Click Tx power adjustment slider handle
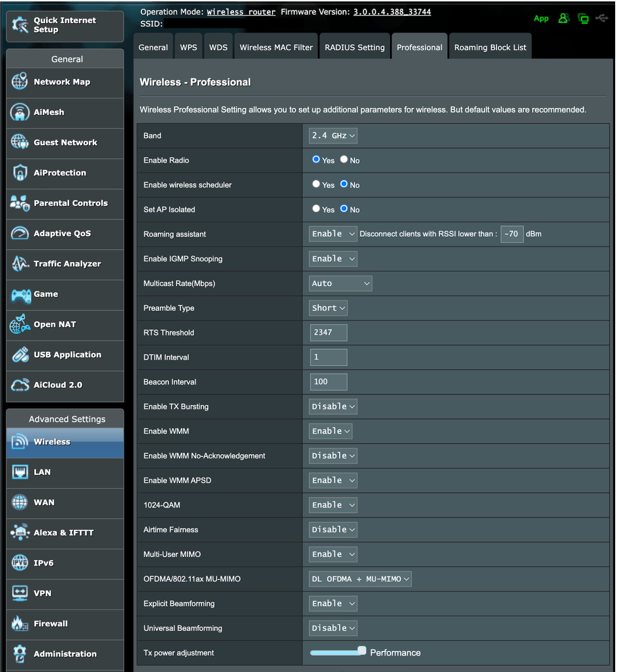Screen dimensions: 618x672 362,651
